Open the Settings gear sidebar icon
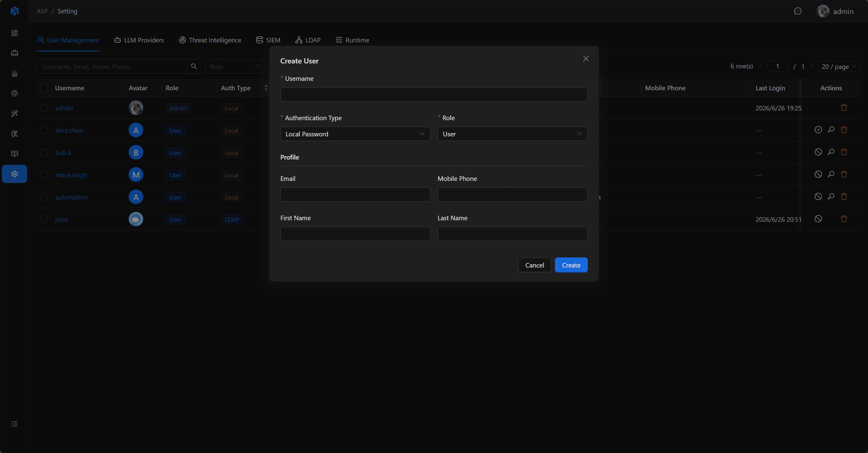 click(15, 174)
